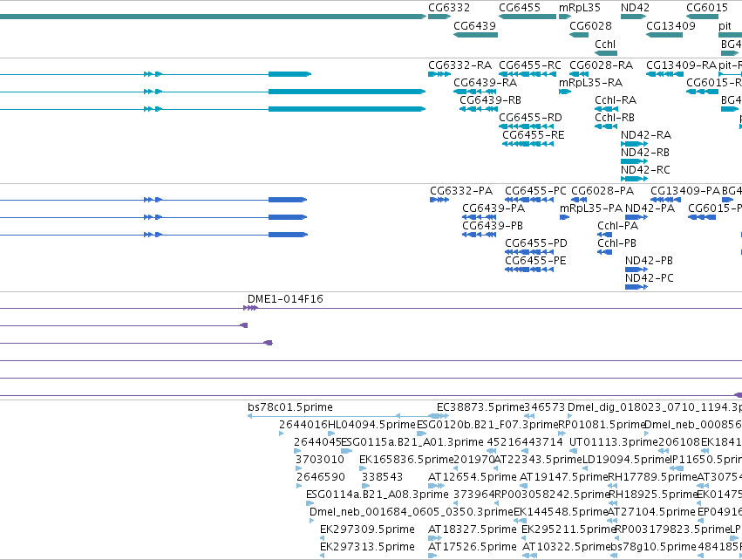Click the purple arrow glyph below DME1-014F16
Screen dimensions: 742x560
pos(250,308)
